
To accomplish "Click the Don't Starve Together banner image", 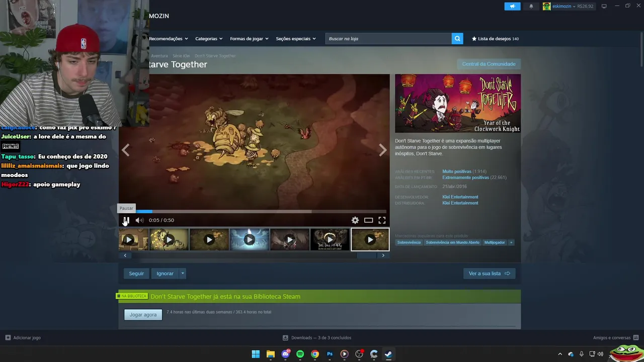I will click(458, 104).
